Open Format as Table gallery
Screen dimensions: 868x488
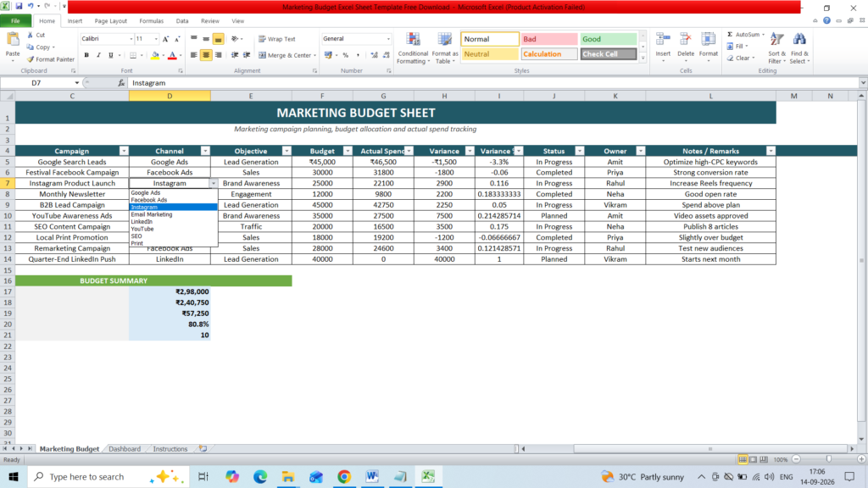coord(444,48)
